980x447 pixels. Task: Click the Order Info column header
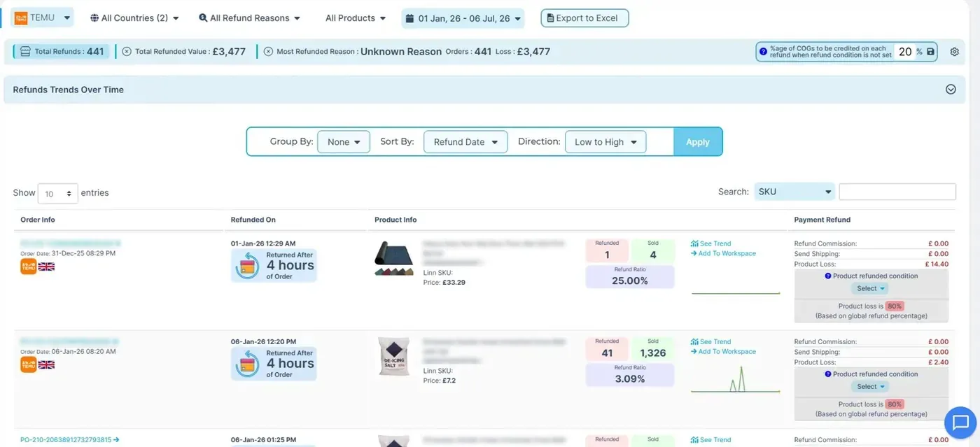[38, 220]
